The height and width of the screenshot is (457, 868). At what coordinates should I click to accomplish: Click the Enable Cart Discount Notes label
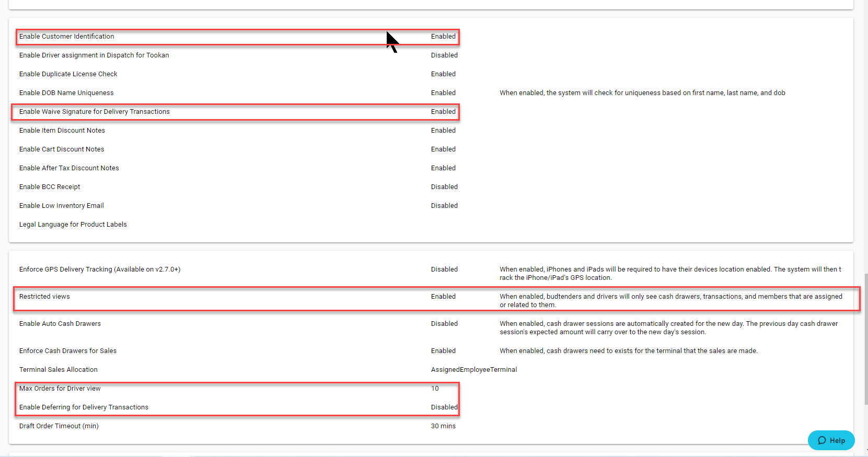click(x=62, y=149)
